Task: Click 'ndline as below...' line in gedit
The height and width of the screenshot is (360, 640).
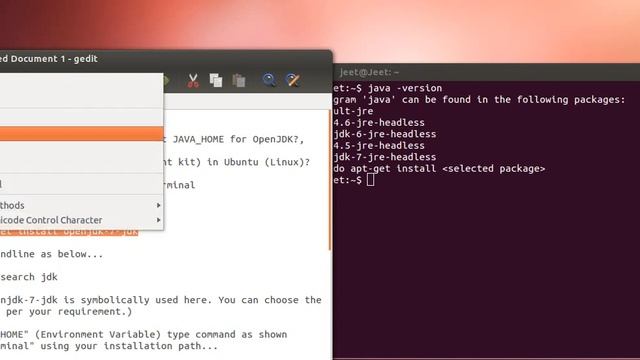Action: coord(51,254)
